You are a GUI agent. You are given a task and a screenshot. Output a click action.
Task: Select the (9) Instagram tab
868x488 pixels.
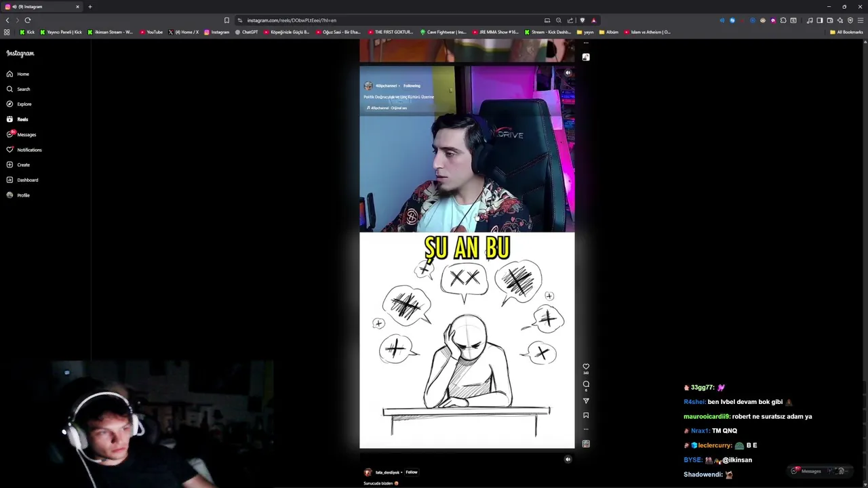click(42, 7)
